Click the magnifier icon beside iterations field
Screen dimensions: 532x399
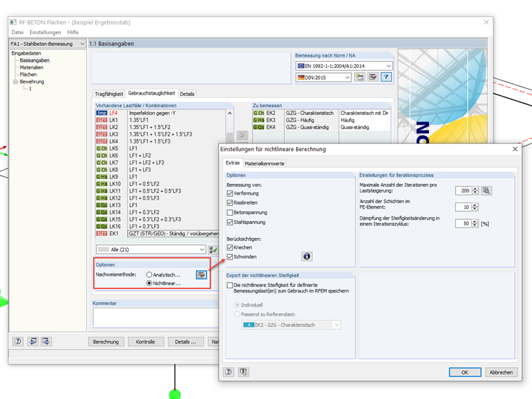click(486, 190)
